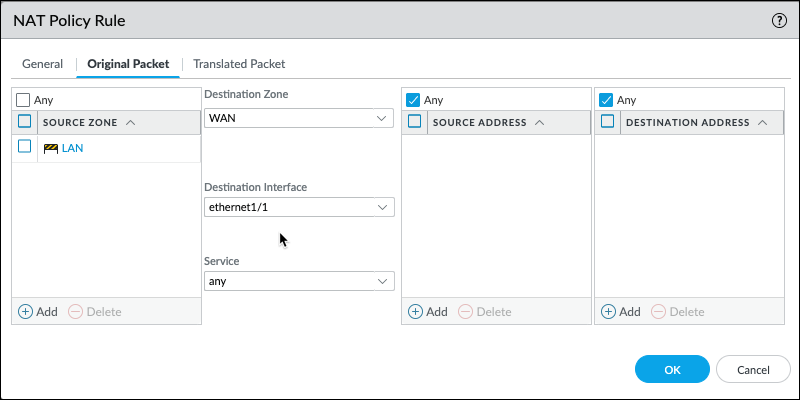
Task: Click the plus icon under Destination Address
Action: (x=607, y=311)
